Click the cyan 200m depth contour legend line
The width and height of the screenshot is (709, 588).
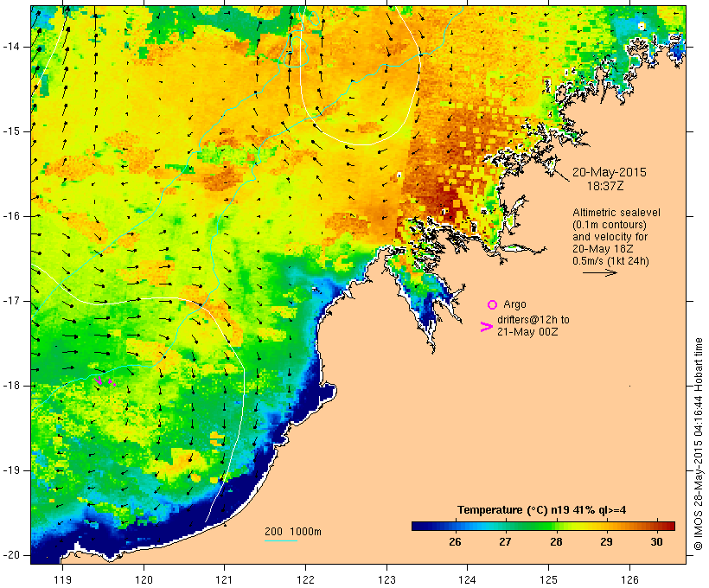[x=281, y=540]
